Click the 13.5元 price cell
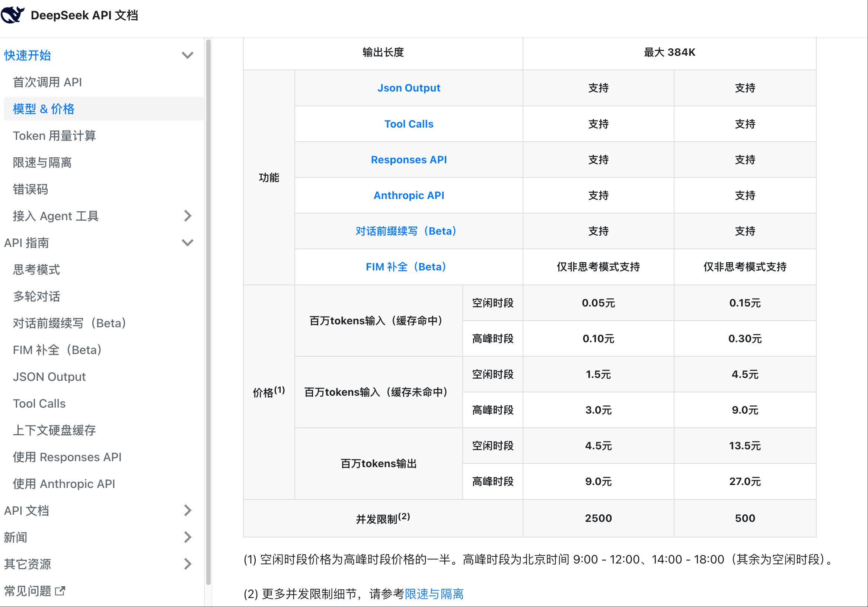Screen dimensions: 868x607 point(745,446)
